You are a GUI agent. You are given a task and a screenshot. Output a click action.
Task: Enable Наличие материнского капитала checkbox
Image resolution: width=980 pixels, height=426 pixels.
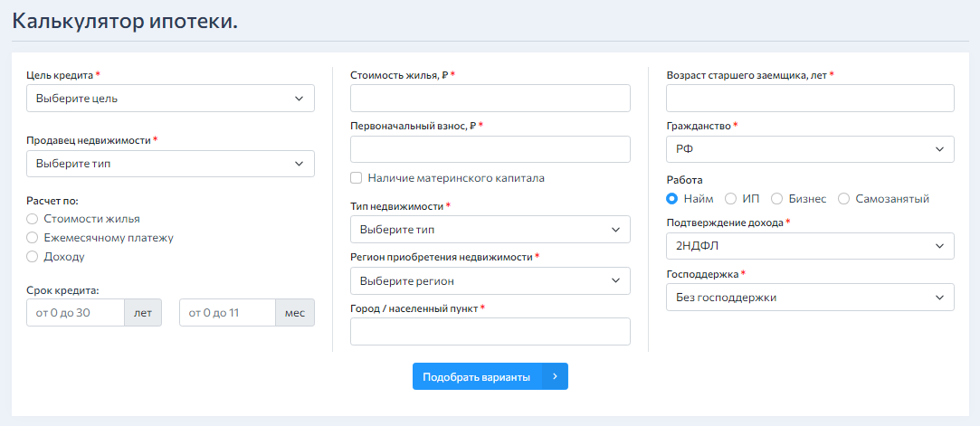pyautogui.click(x=357, y=178)
